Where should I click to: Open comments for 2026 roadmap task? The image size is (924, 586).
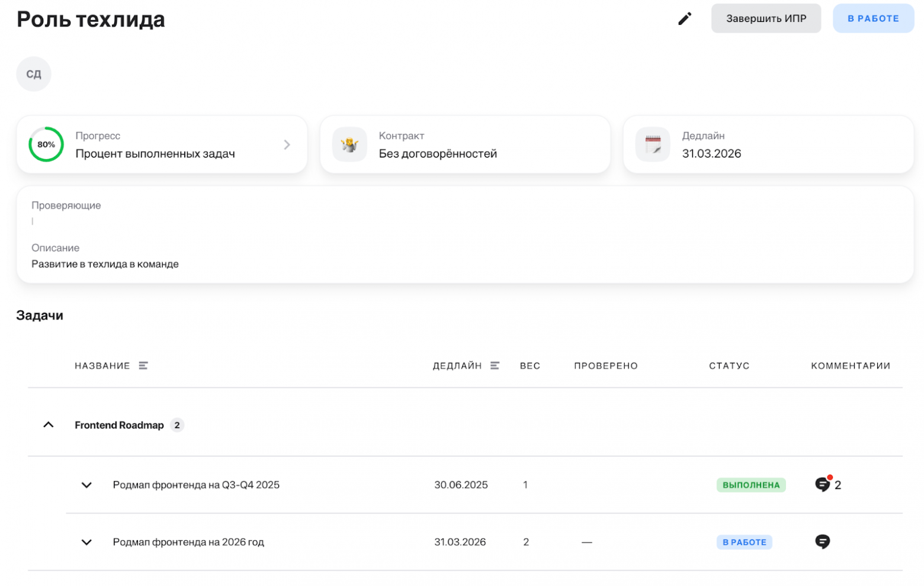pyautogui.click(x=822, y=542)
